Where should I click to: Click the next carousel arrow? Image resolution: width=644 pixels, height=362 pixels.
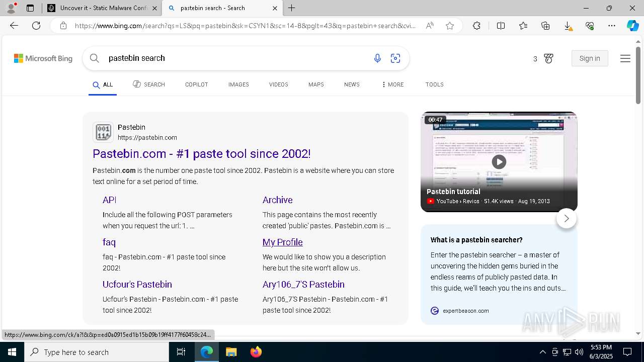567,218
